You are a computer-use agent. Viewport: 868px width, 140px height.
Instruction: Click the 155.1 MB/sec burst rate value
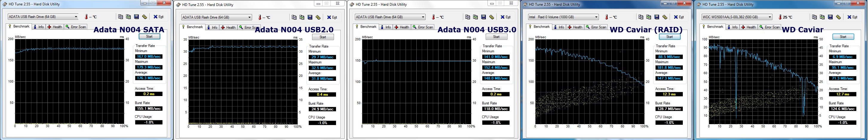click(149, 108)
